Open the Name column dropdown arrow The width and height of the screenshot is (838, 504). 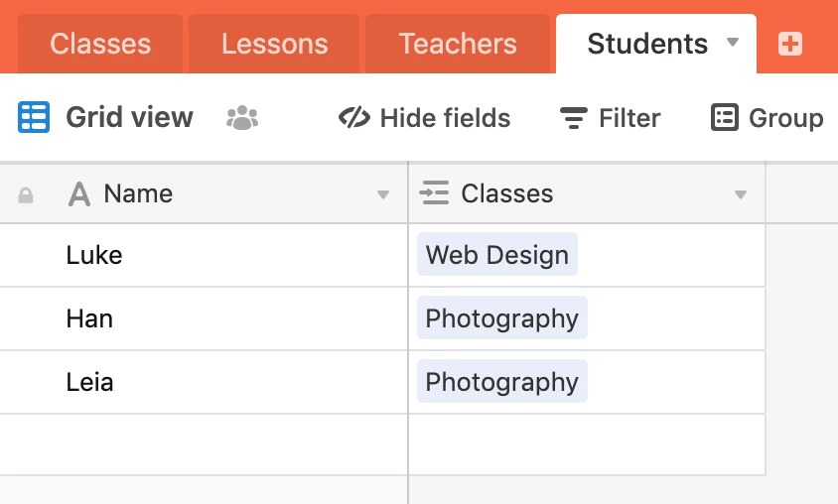[383, 194]
